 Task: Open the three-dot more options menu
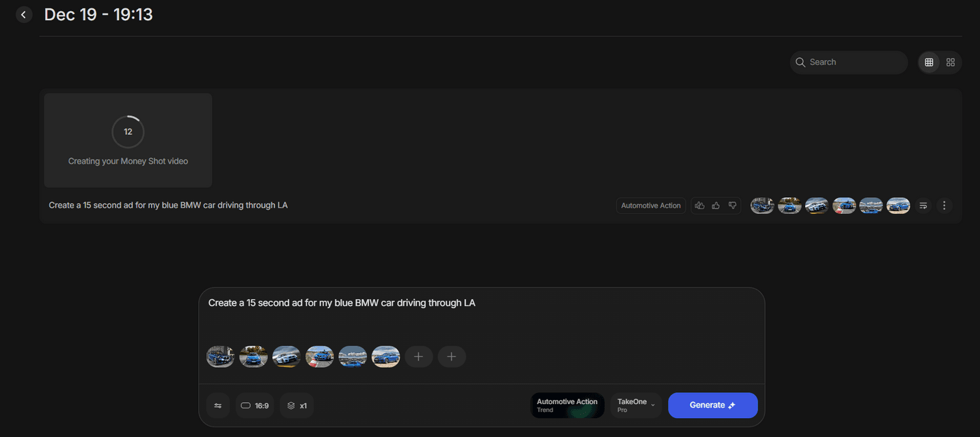click(x=944, y=206)
